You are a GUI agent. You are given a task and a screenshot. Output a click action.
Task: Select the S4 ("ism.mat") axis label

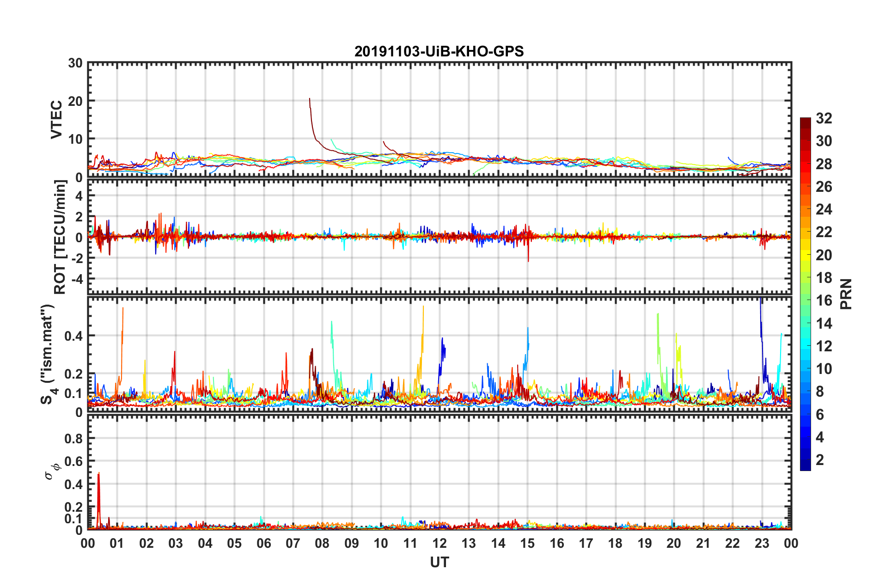pyautogui.click(x=49, y=354)
